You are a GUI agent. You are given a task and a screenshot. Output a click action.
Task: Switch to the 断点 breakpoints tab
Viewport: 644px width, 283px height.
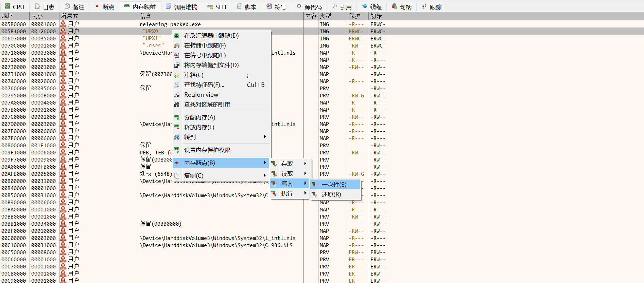[105, 7]
